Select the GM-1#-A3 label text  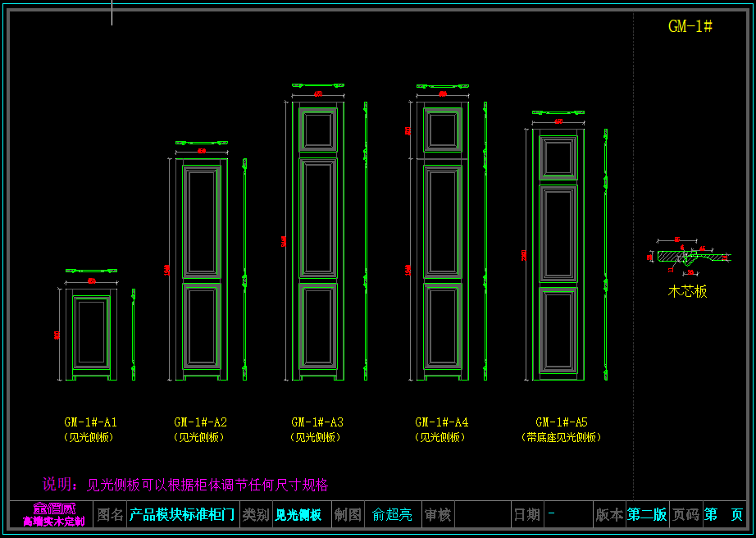[x=317, y=422]
